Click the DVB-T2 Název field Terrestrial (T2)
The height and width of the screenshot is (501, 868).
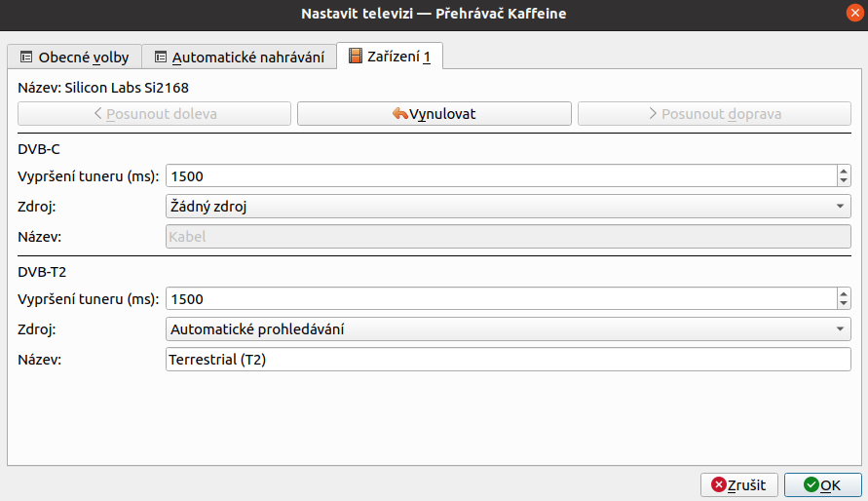click(x=509, y=360)
